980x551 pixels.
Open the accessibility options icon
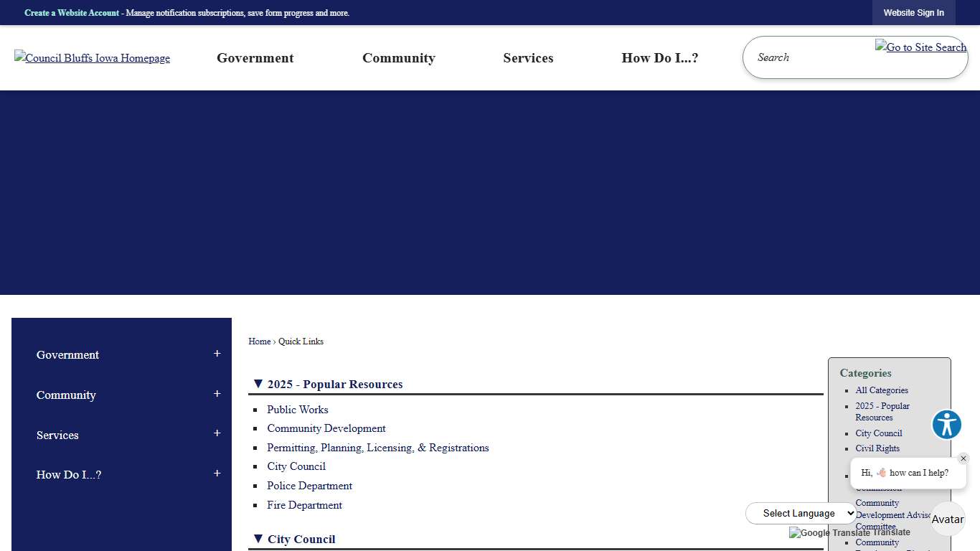pyautogui.click(x=946, y=424)
